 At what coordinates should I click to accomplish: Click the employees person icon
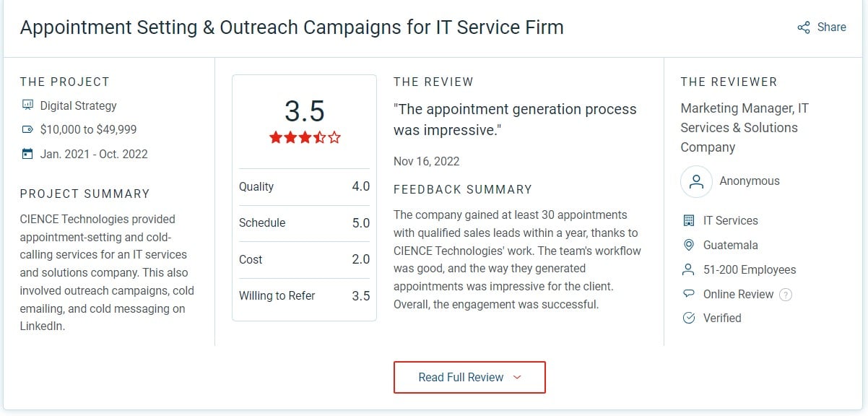pos(688,269)
